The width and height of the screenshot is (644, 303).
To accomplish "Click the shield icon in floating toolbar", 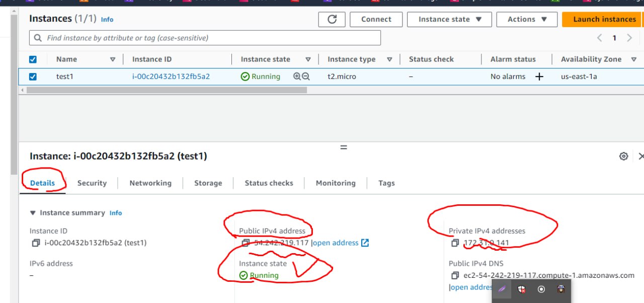I will coord(522,289).
